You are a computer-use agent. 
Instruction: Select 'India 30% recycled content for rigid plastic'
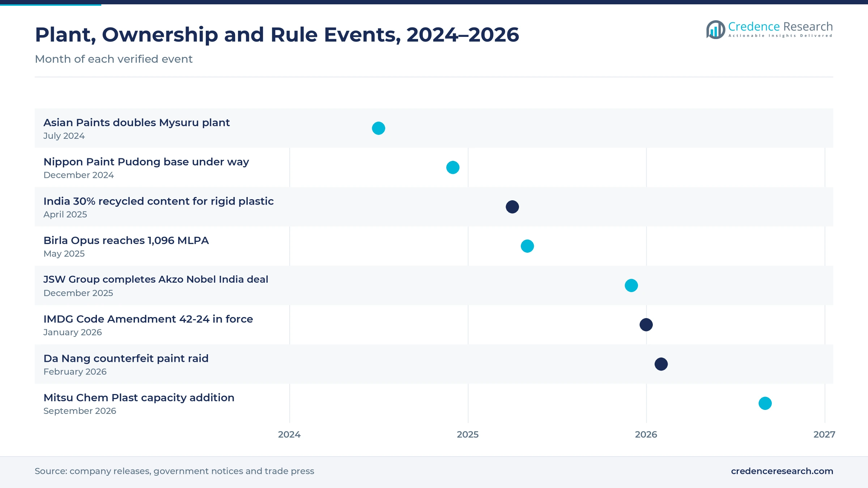[x=158, y=201]
